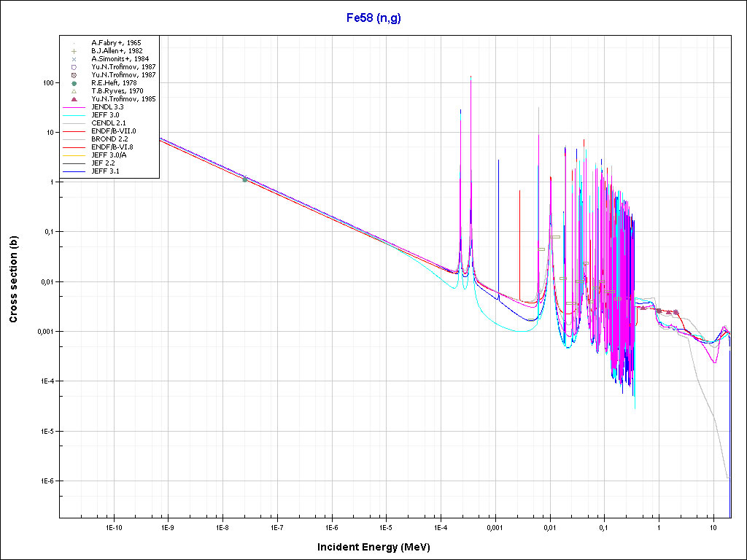Click the magenta JENDL 3.3 line swatch

pos(74,107)
